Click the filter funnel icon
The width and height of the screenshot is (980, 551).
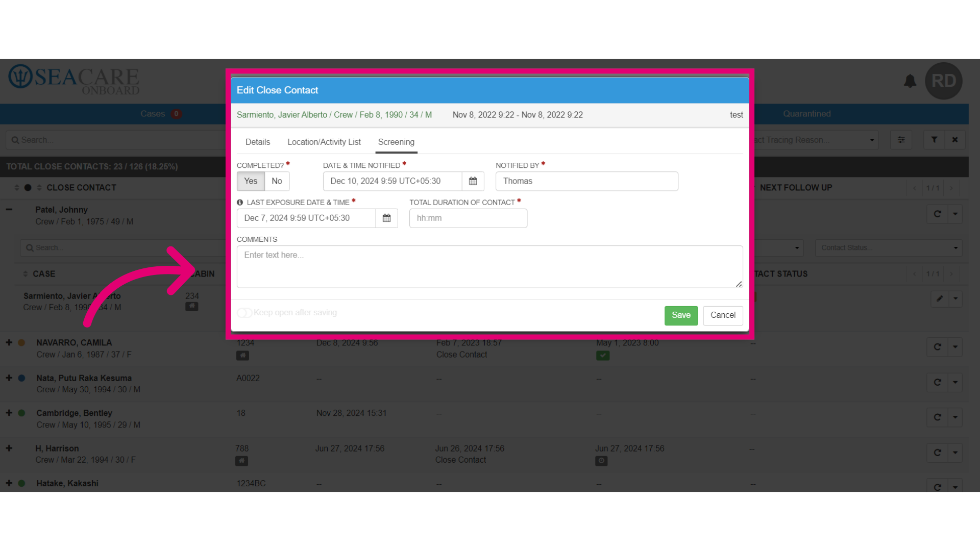(934, 140)
